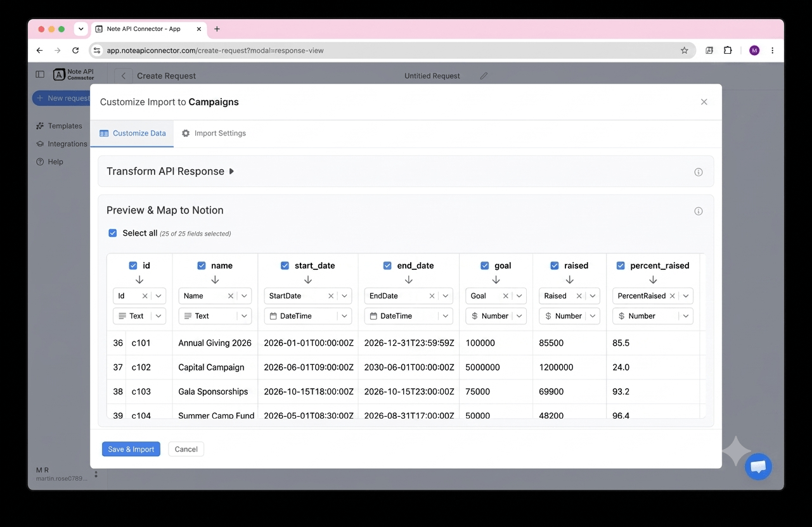Open the DateTime type dropdown for start_date
The height and width of the screenshot is (527, 812).
click(308, 316)
